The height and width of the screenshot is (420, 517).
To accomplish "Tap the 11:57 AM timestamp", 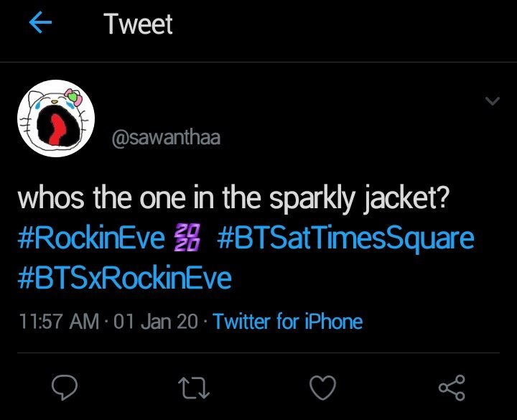I will point(57,321).
